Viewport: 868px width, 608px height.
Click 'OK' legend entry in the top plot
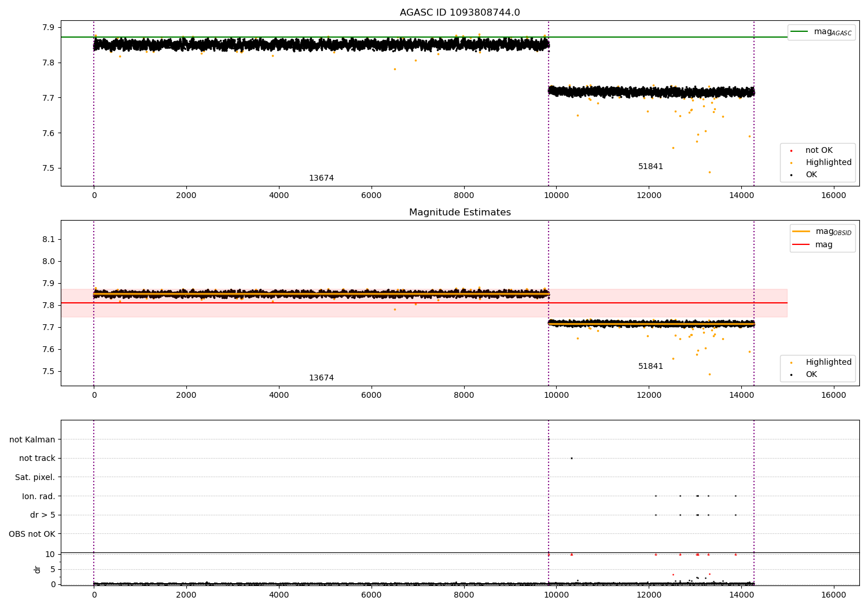tap(805, 175)
